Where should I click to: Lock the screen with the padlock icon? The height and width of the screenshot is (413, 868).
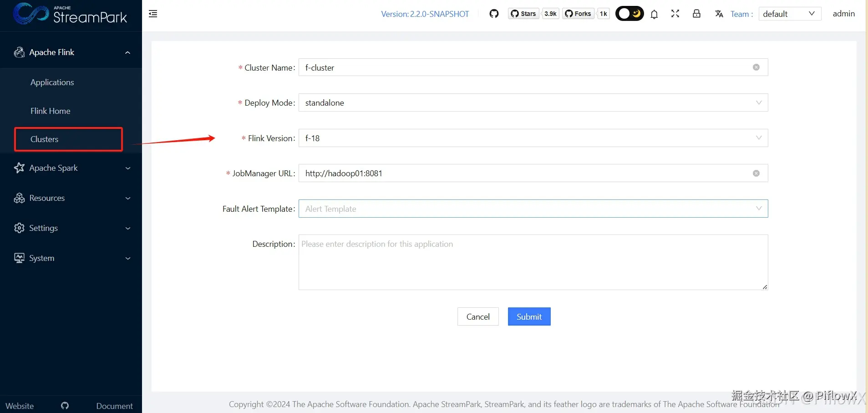(x=696, y=14)
